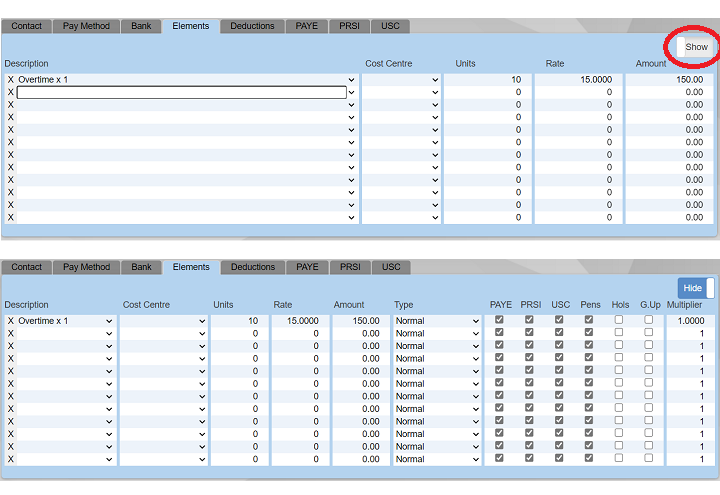Image resolution: width=720 pixels, height=495 pixels.
Task: Click the X on the last row of lower panel
Action: coord(11,459)
